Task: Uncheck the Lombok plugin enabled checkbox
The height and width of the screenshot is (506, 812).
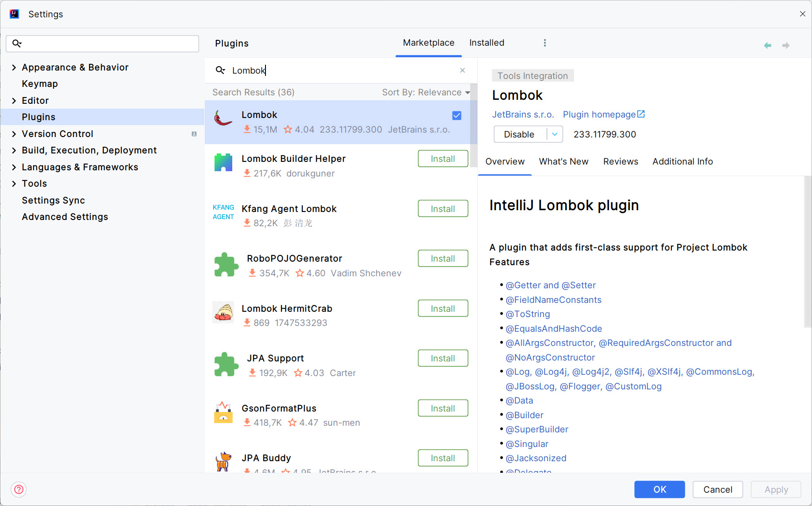Action: pyautogui.click(x=457, y=115)
